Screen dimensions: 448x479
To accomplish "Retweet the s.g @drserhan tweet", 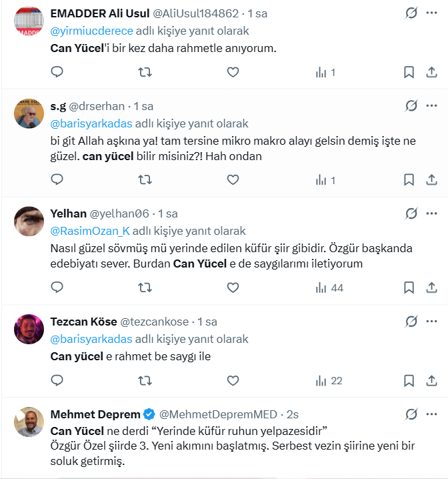I will [144, 179].
